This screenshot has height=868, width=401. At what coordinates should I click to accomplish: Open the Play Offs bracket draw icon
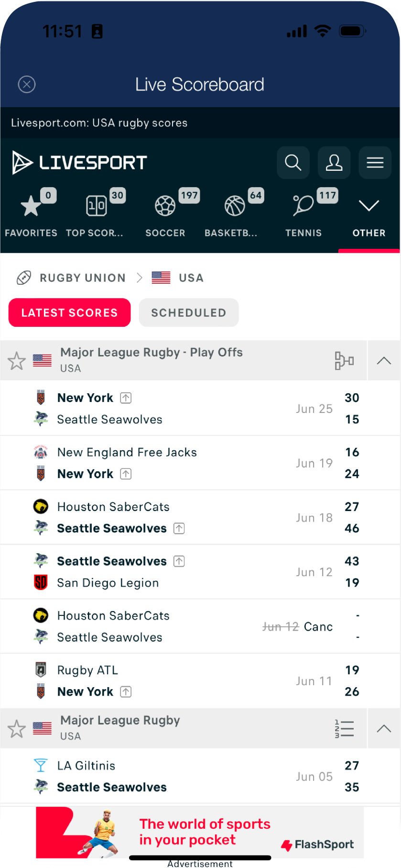point(344,360)
